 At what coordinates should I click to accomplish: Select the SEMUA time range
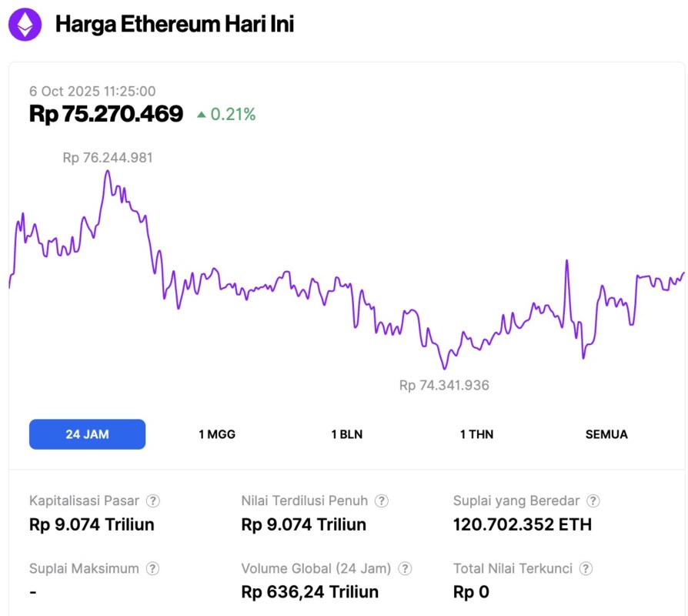(606, 434)
